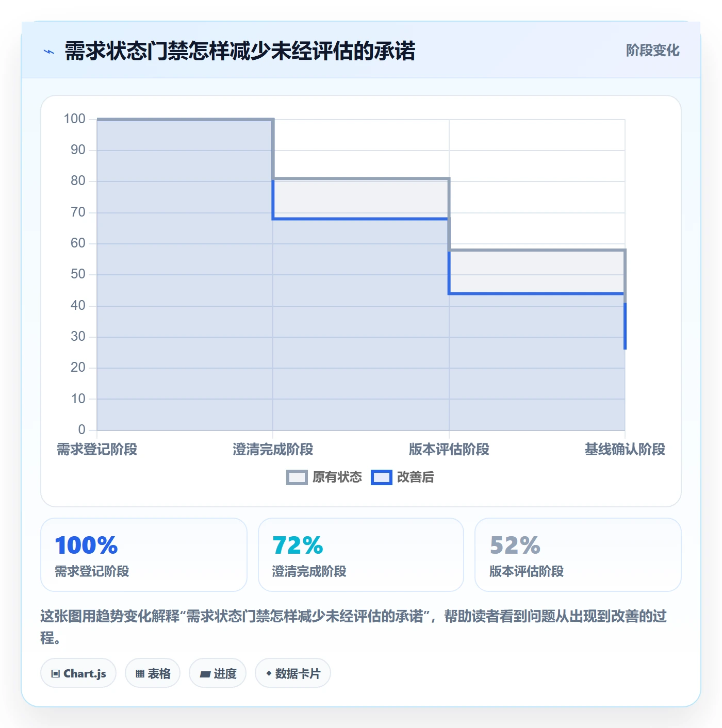This screenshot has width=722, height=728.
Task: Click the 澄清完成阶段 axis label
Action: (x=273, y=450)
